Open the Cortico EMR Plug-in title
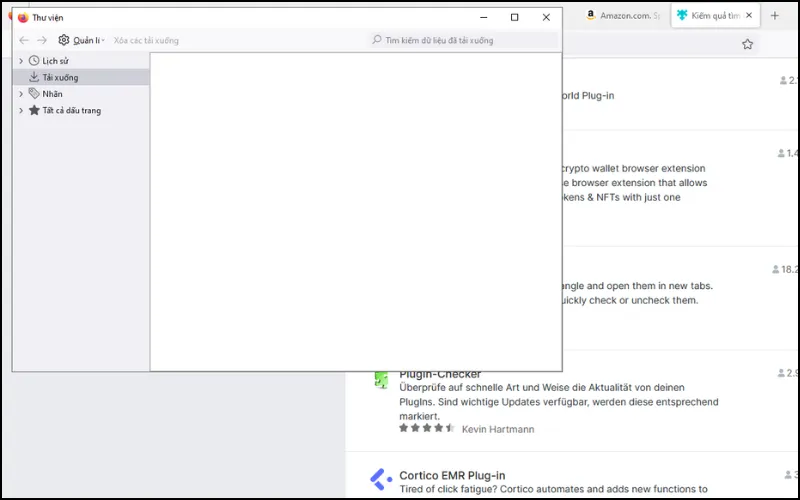The image size is (800, 500). point(452,476)
